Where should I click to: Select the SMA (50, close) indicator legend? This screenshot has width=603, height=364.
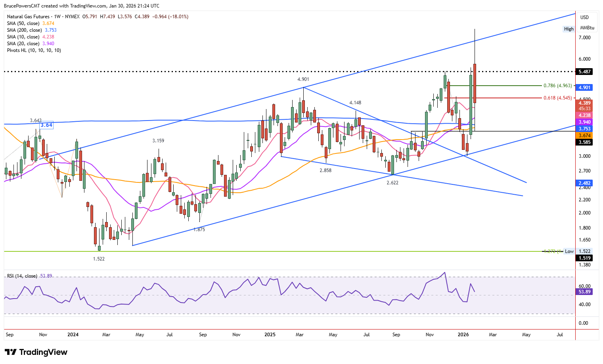tap(23, 23)
